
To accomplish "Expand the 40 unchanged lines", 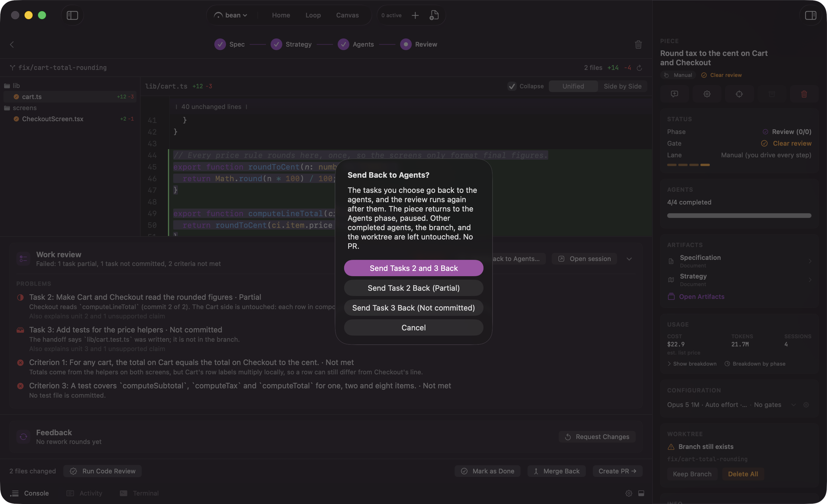I will coord(211,107).
